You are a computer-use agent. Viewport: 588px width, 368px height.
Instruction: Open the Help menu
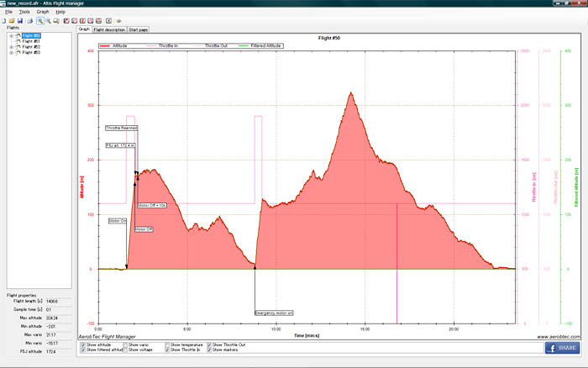[60, 12]
